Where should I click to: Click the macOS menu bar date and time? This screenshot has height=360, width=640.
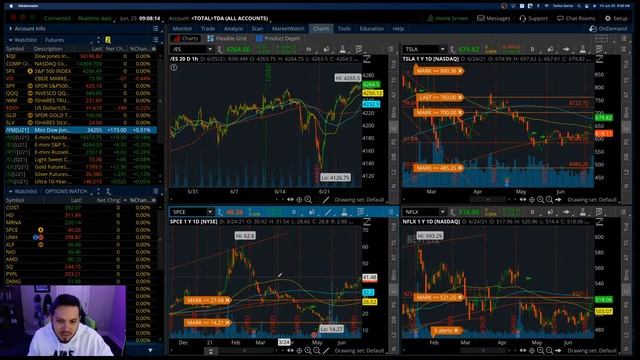pyautogui.click(x=615, y=6)
